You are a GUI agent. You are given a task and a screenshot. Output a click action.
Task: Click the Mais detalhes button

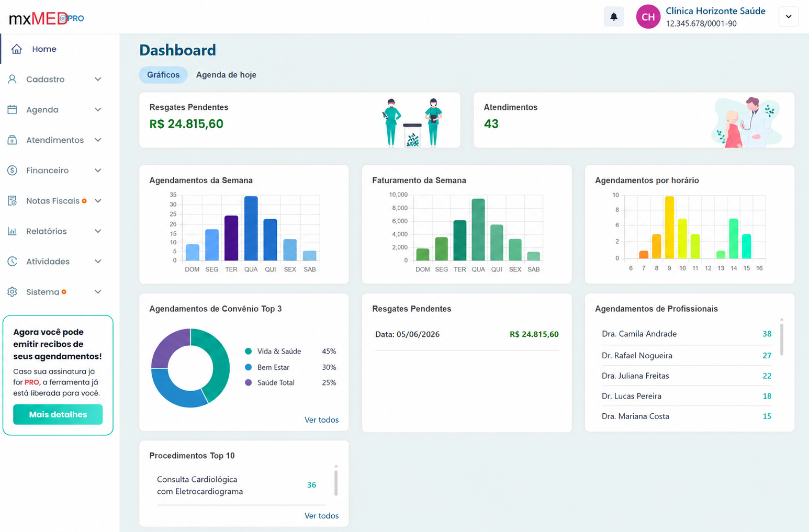pos(58,414)
